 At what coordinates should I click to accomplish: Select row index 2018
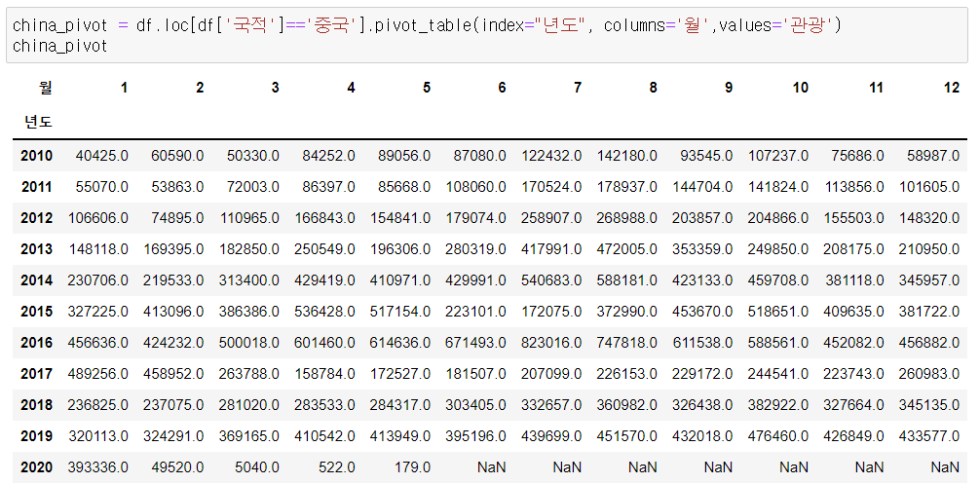click(37, 405)
